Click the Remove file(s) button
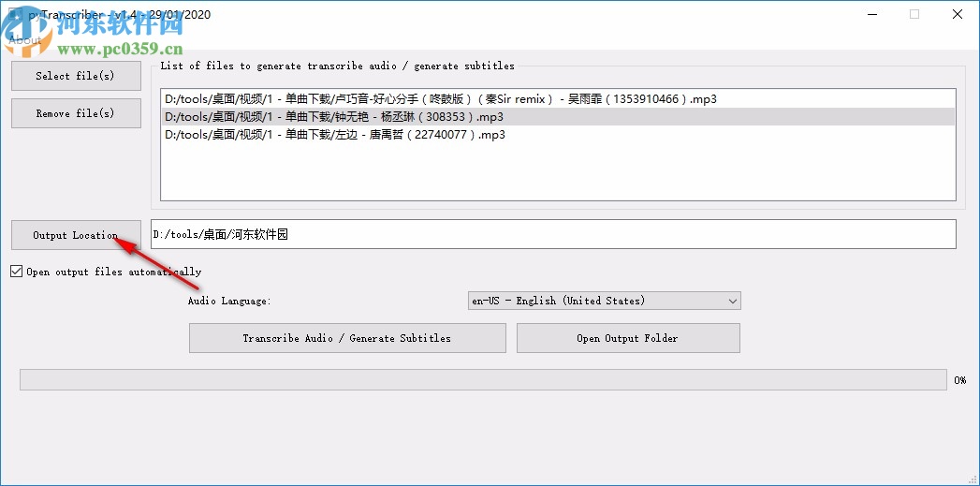Screen dimensions: 980x486 [76, 113]
